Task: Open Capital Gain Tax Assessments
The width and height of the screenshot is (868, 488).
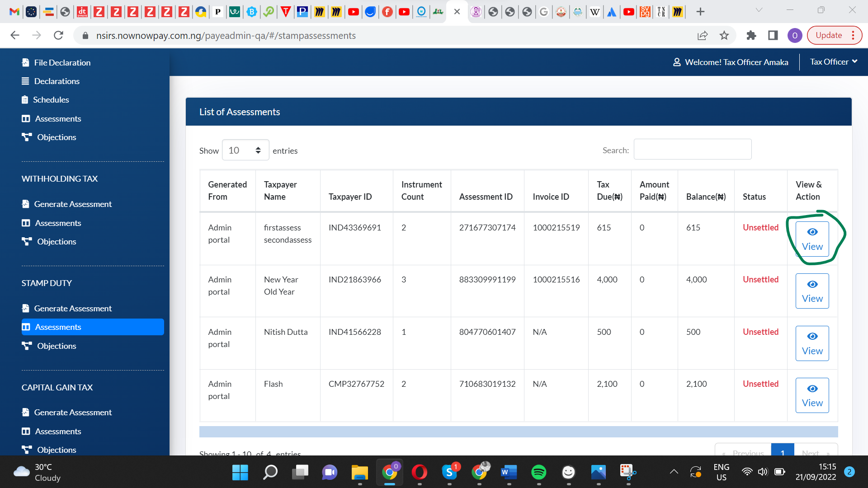Action: (52, 431)
